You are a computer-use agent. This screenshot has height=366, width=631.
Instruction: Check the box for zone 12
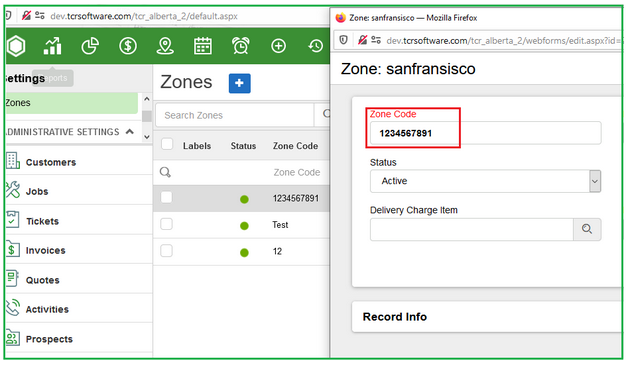tap(166, 251)
